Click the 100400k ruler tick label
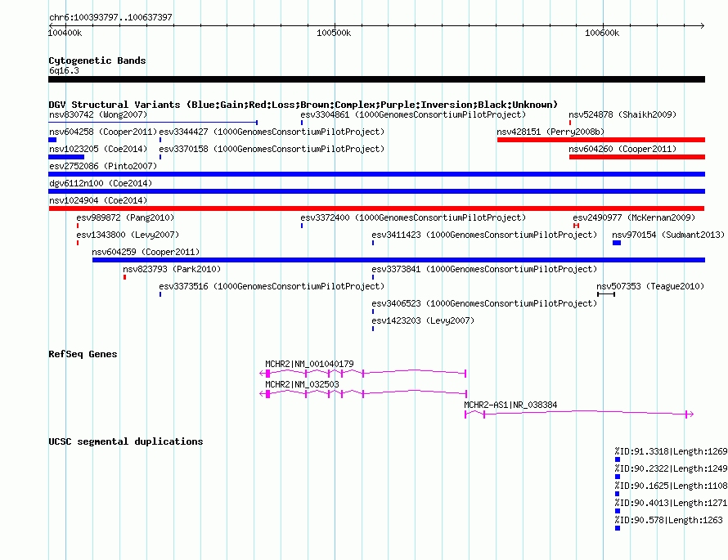 pyautogui.click(x=65, y=33)
